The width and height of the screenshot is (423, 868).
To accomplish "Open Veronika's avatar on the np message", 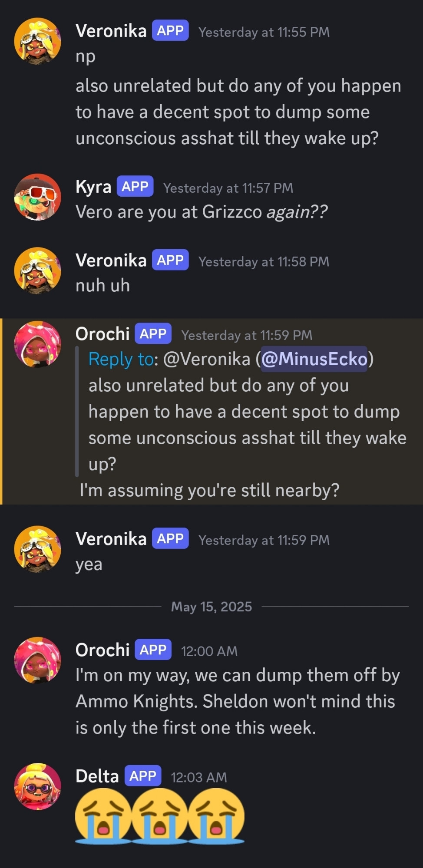I will click(x=37, y=41).
